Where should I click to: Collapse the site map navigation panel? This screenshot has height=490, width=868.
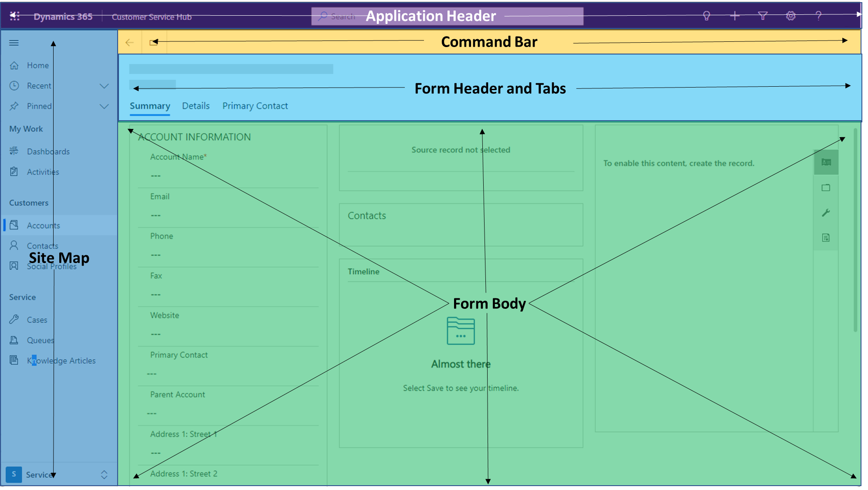tap(13, 42)
